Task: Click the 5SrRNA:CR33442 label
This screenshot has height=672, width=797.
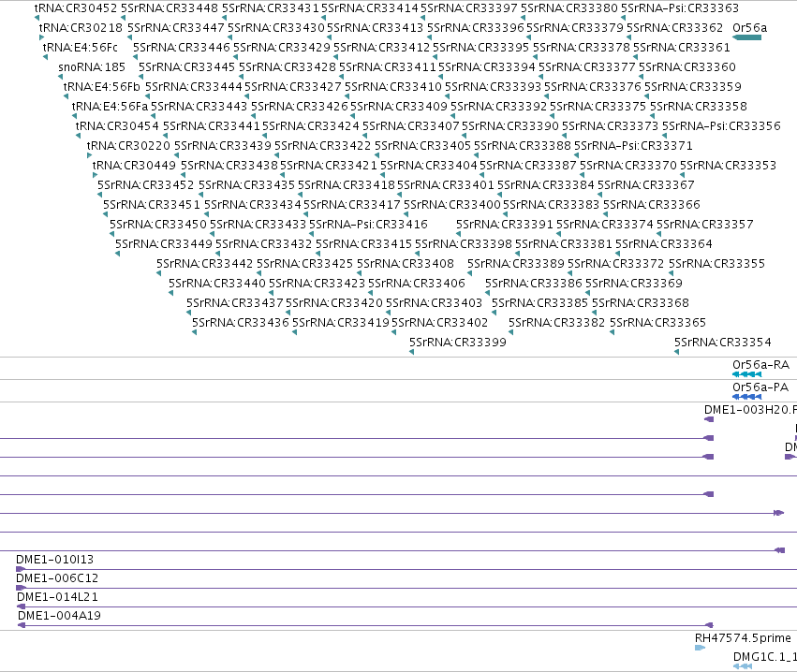Action: pyautogui.click(x=205, y=264)
